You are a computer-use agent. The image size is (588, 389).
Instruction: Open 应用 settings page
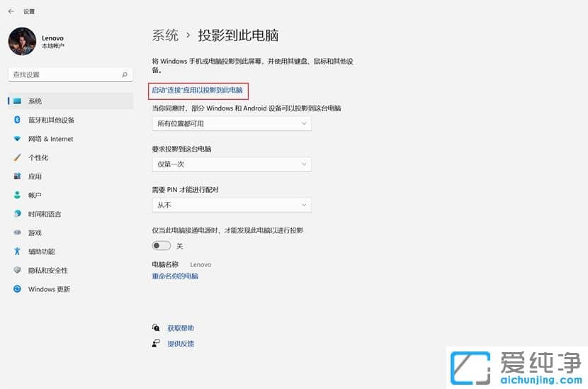(70, 176)
